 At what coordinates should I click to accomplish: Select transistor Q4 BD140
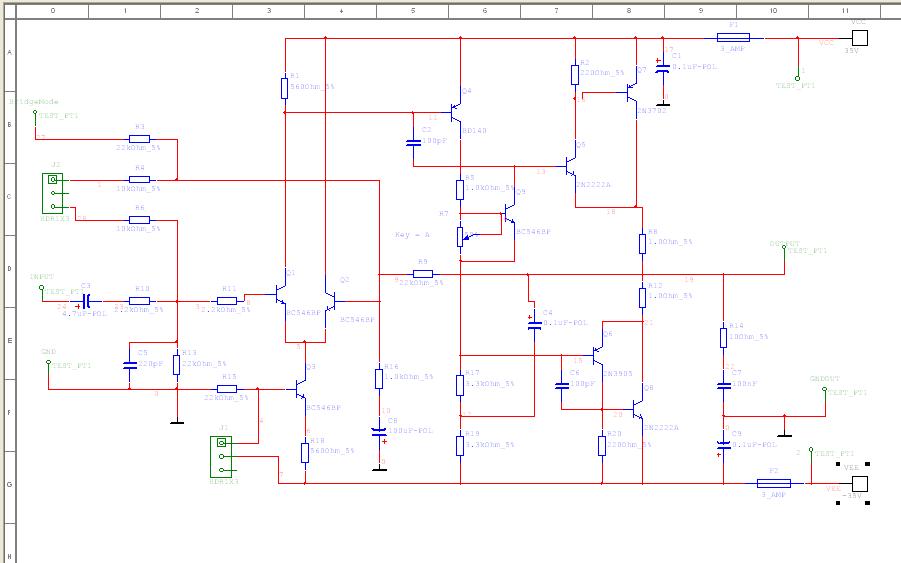[x=456, y=112]
